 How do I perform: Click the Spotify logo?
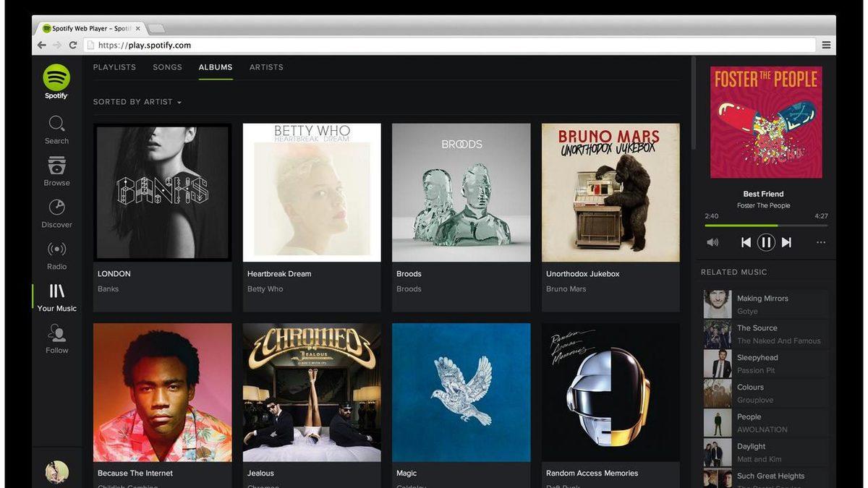(x=56, y=76)
